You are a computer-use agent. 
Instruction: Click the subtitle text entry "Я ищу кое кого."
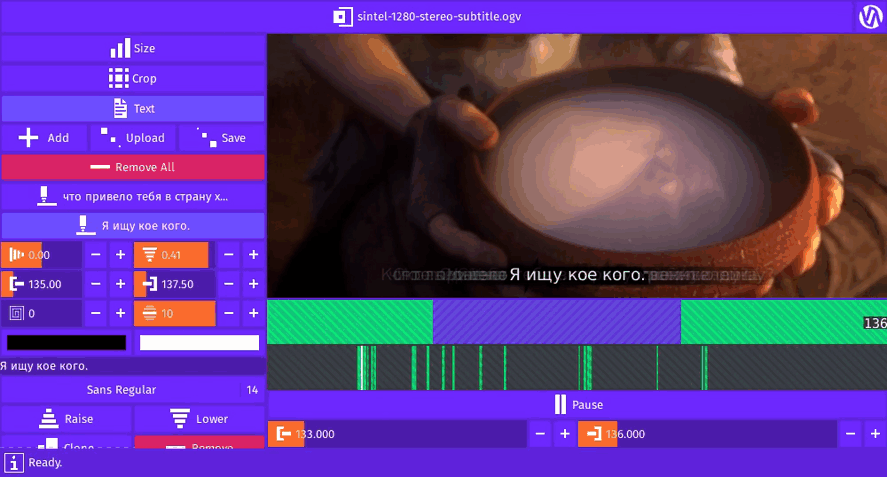[133, 366]
